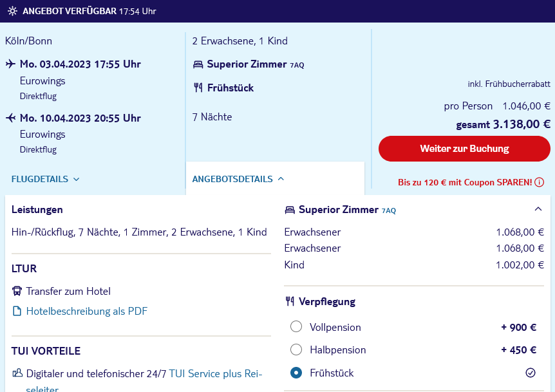Open coupon info icon next to SPAREN
Image resolution: width=555 pixels, height=392 pixels.
(540, 182)
